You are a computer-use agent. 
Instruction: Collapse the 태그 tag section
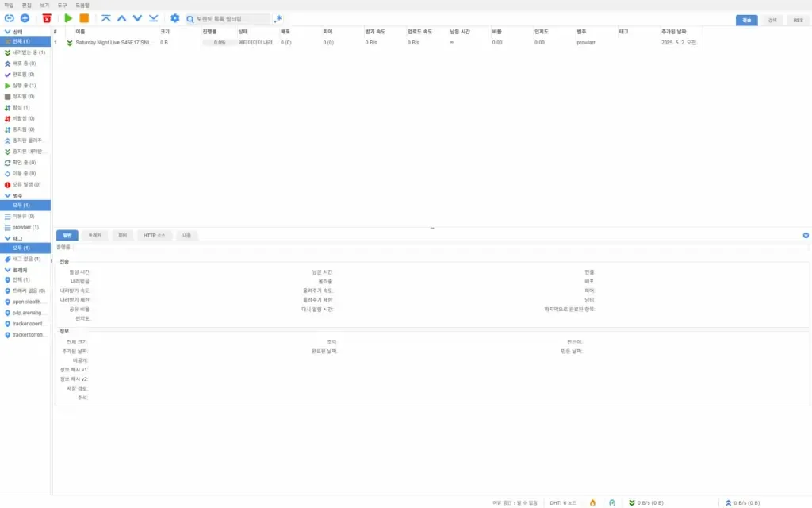click(8, 238)
